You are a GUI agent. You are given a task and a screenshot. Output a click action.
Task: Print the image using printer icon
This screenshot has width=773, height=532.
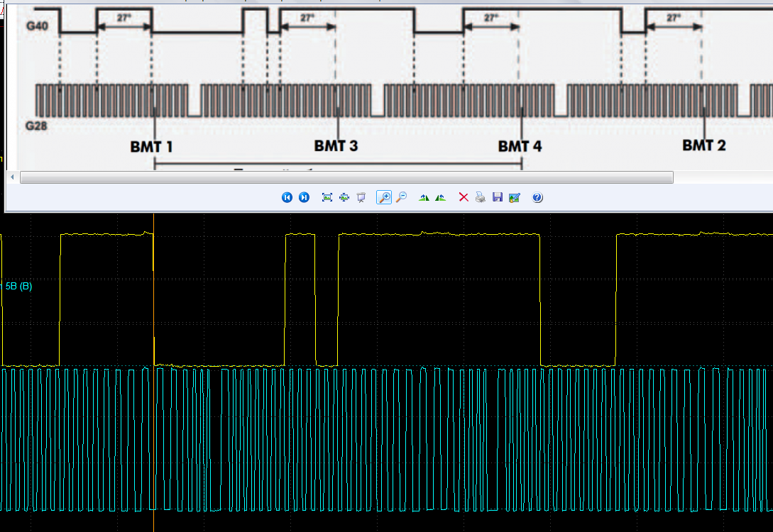[480, 197]
